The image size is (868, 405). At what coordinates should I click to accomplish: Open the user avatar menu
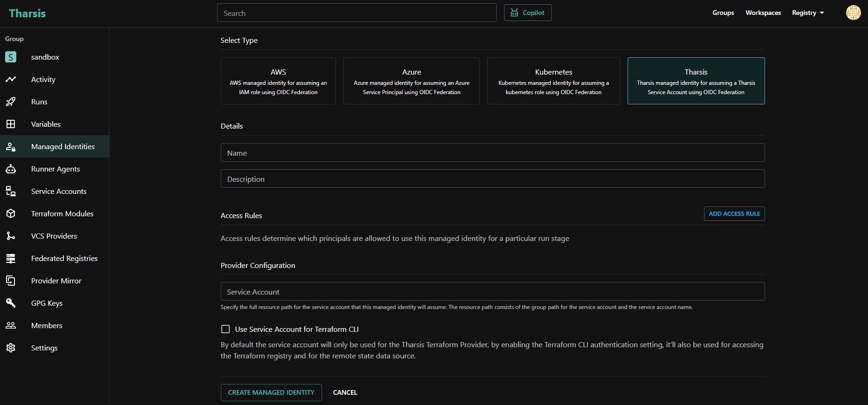tap(854, 13)
